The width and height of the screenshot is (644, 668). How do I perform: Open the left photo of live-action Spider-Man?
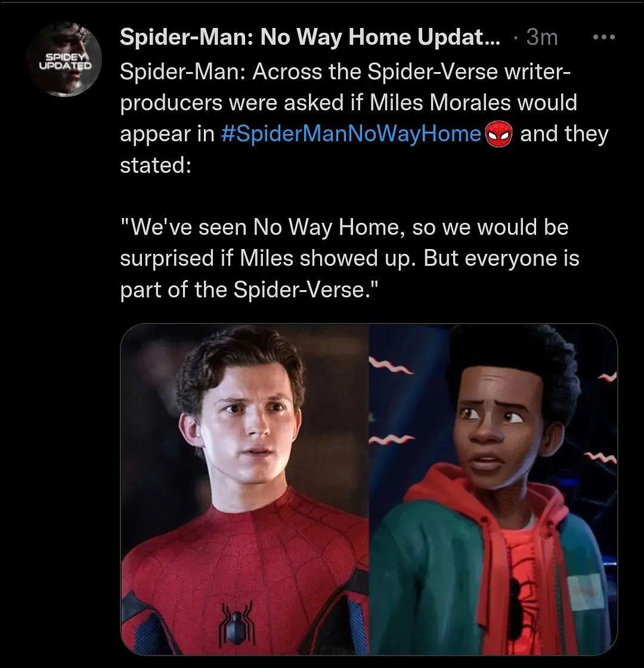point(245,489)
